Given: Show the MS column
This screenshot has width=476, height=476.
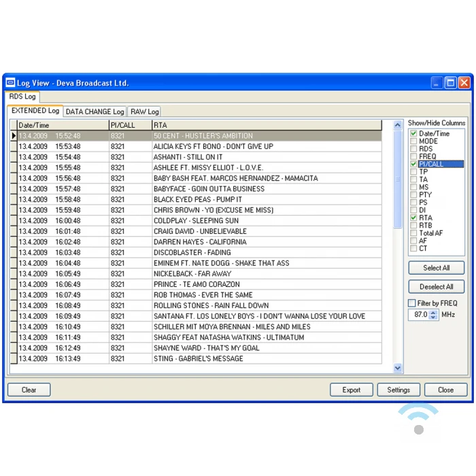Looking at the screenshot, I should [413, 187].
